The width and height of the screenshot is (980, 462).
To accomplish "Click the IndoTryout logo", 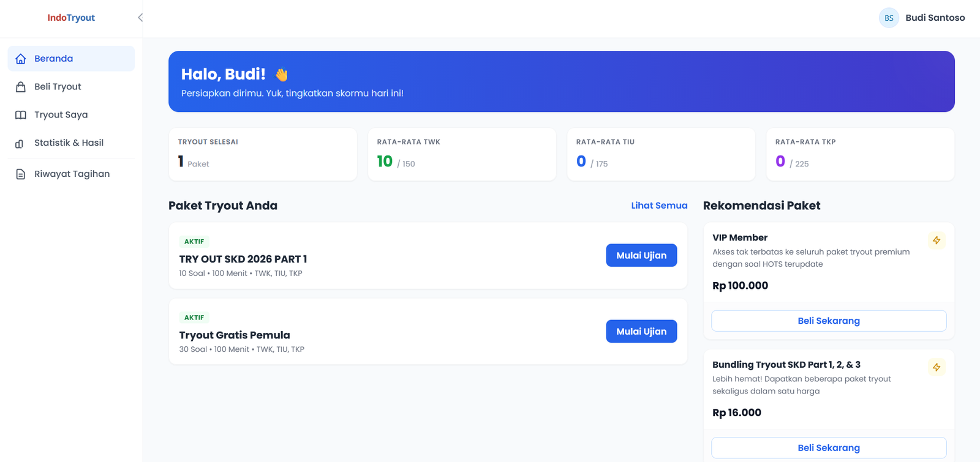I will point(71,18).
